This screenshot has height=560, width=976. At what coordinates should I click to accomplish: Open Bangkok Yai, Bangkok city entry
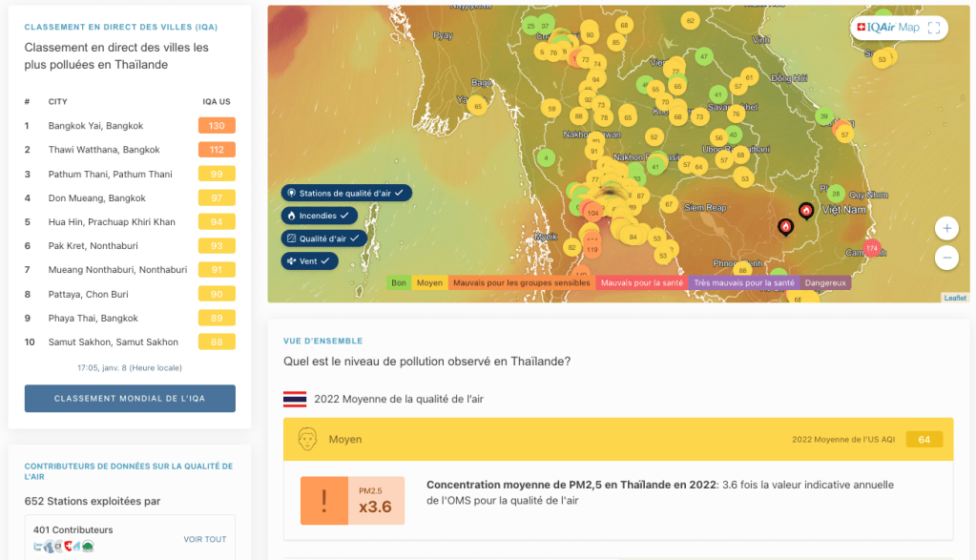pyautogui.click(x=95, y=126)
